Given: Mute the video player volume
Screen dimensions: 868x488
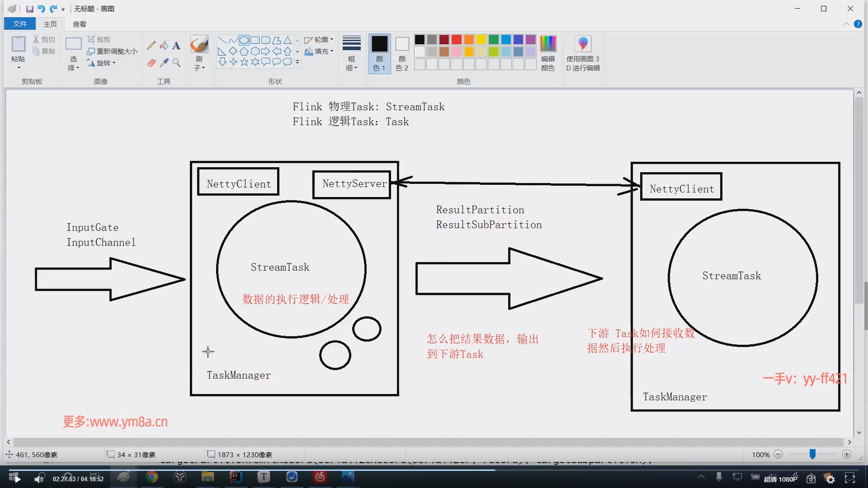Looking at the screenshot, I should (x=39, y=479).
